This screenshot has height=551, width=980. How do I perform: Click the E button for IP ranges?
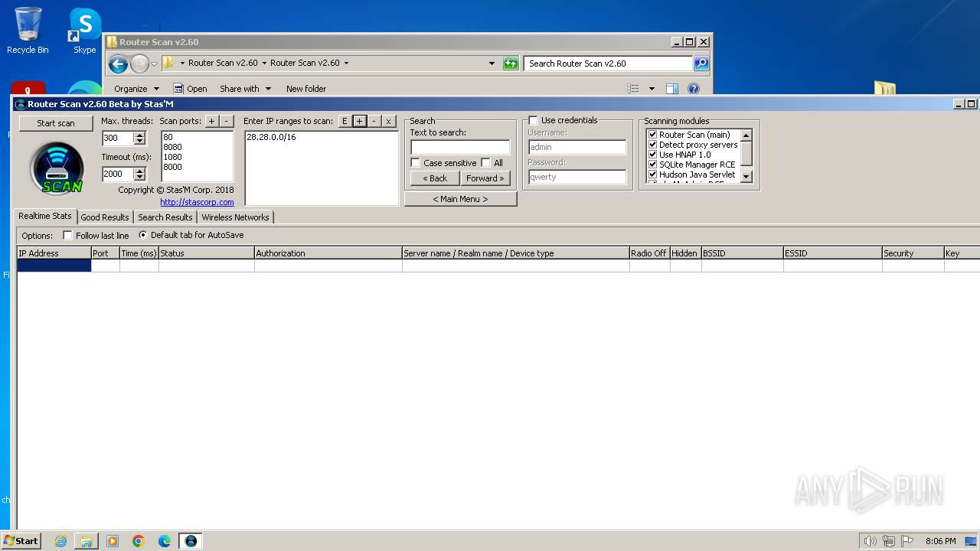[x=345, y=121]
